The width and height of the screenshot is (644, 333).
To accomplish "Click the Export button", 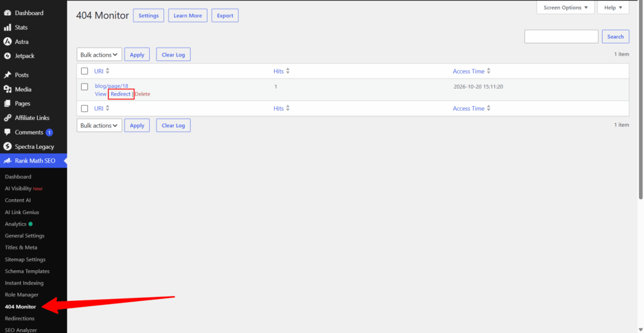I will tap(225, 16).
